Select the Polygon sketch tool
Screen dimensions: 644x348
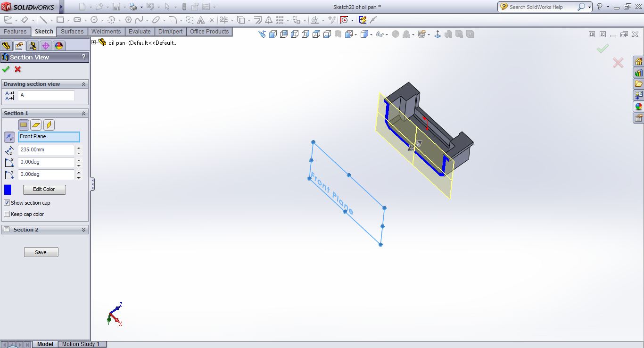click(x=128, y=20)
